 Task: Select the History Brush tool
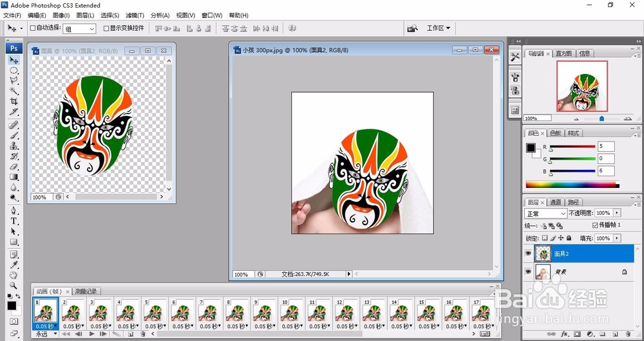[14, 156]
